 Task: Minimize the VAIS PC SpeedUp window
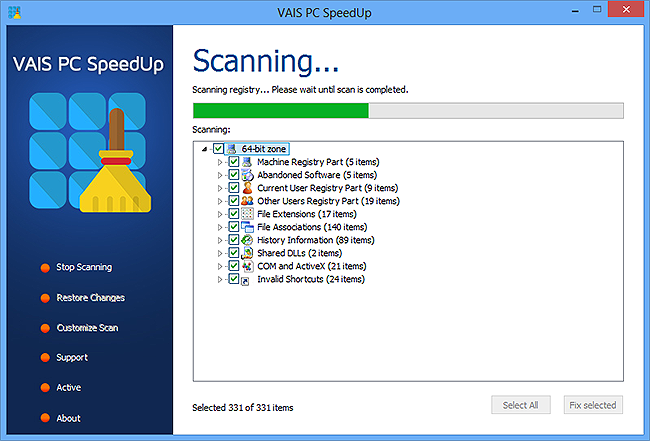point(575,10)
